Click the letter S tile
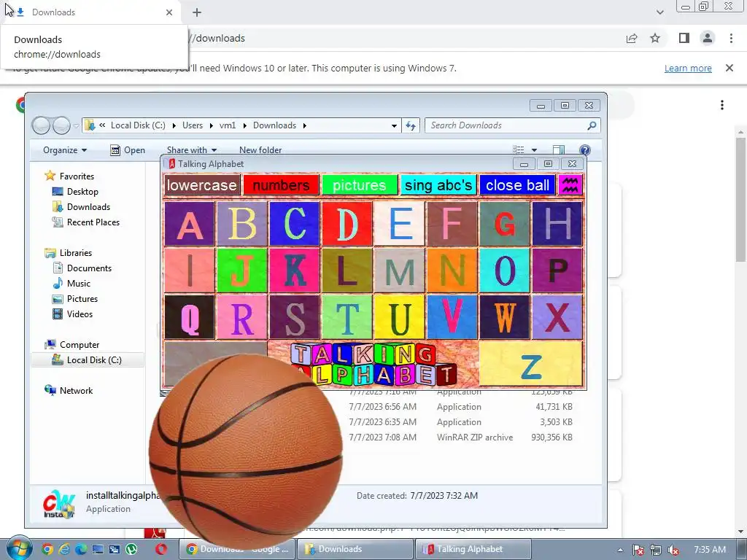Screen dimensions: 747x560 tap(295, 316)
